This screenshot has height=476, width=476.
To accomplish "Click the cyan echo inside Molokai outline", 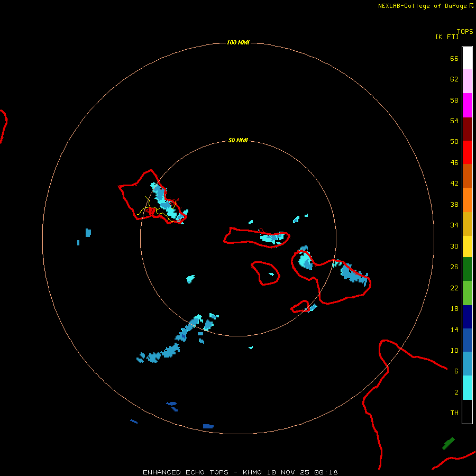I will coord(272,238).
